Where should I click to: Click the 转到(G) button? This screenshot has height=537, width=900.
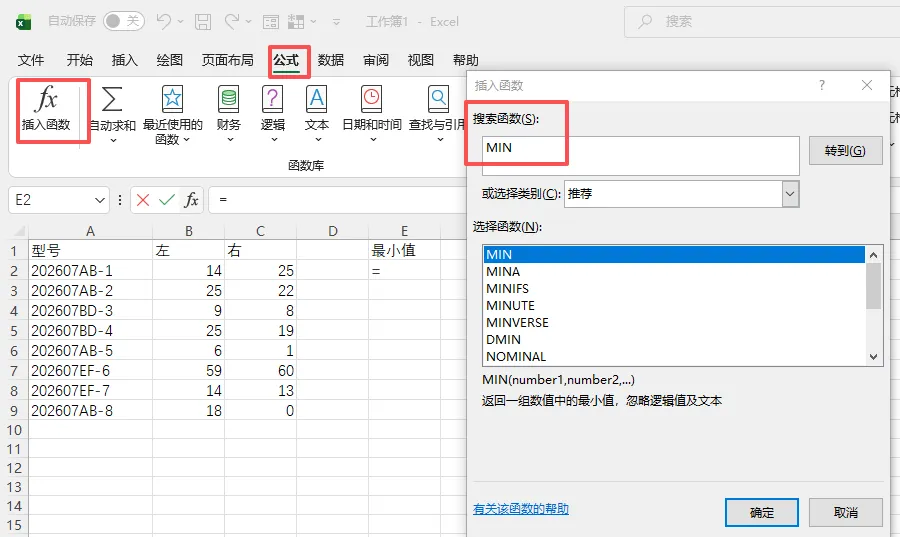[x=845, y=150]
